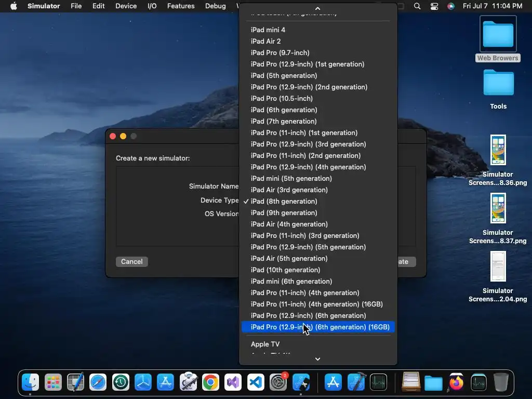
Task: Open Control Center in menu bar
Action: coord(434,6)
